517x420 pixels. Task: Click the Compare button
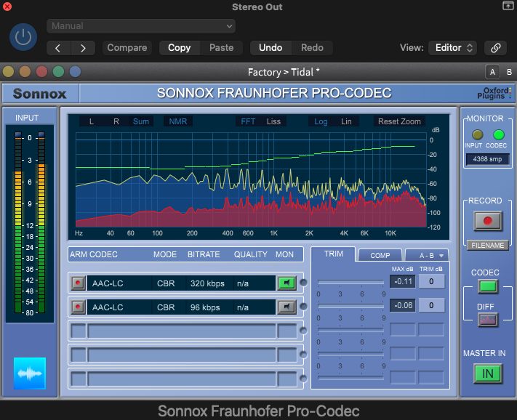tap(127, 48)
